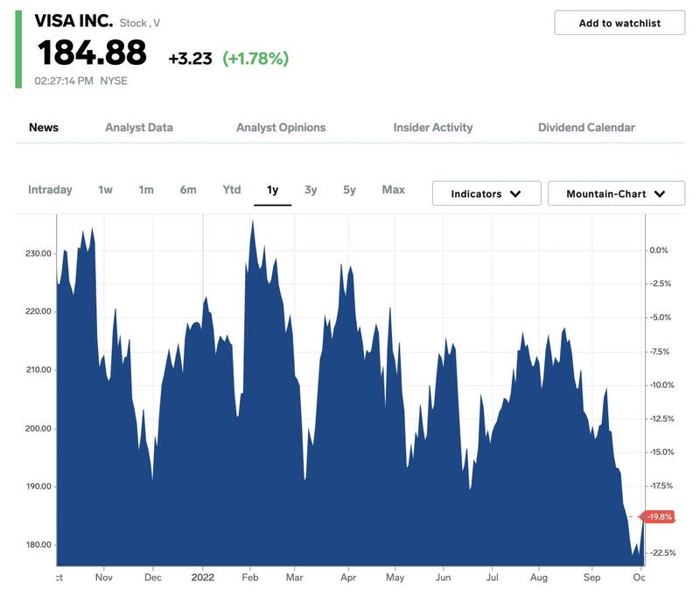Viewport: 700px width, 603px height.
Task: Click the Aug label on the time axis
Action: tap(539, 578)
